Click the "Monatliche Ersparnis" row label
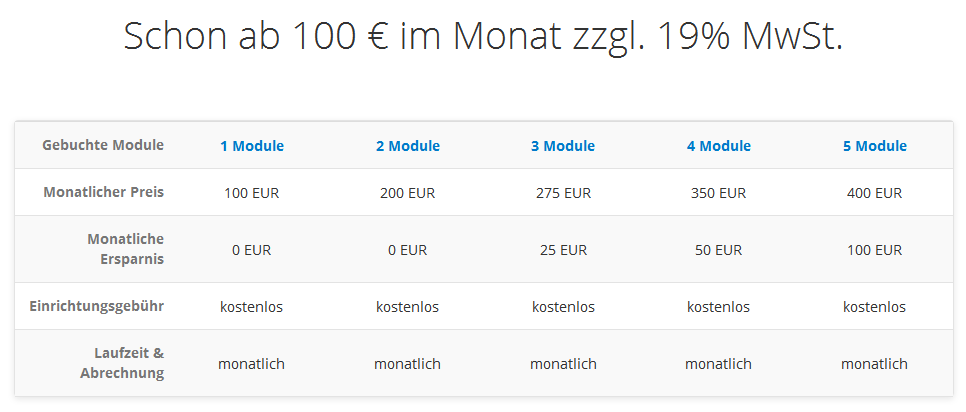 [x=125, y=249]
